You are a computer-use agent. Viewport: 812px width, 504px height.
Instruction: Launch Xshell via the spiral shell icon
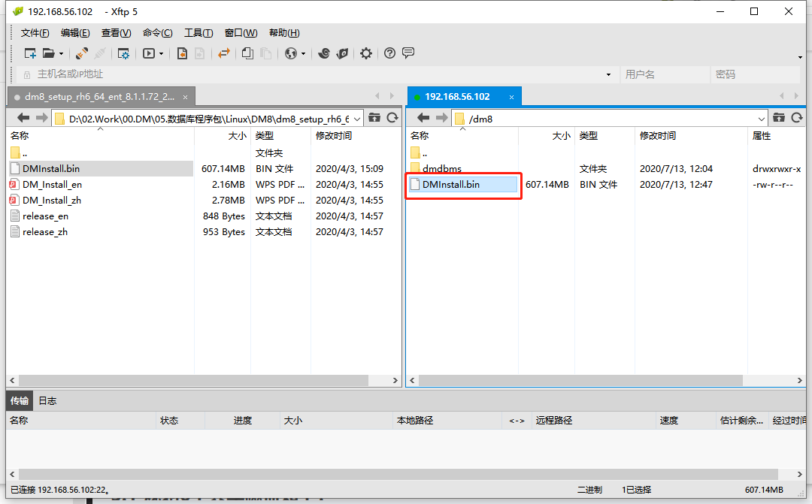[323, 53]
